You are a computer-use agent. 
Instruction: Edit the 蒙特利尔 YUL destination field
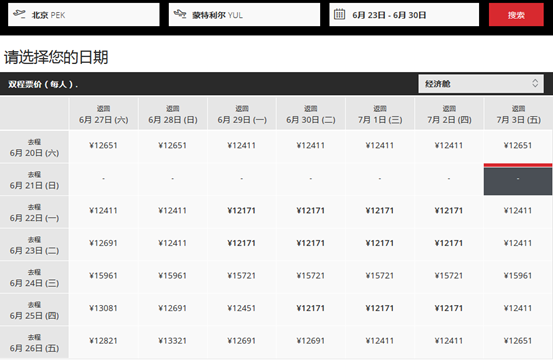244,14
